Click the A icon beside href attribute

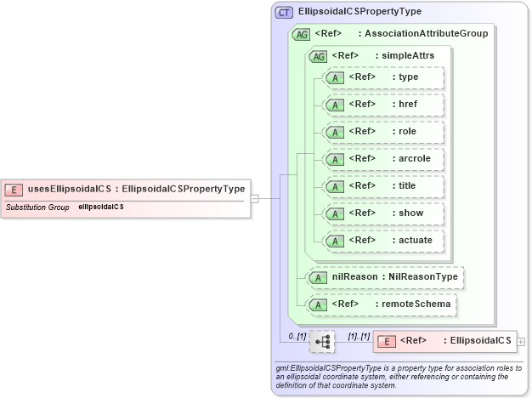(x=335, y=105)
